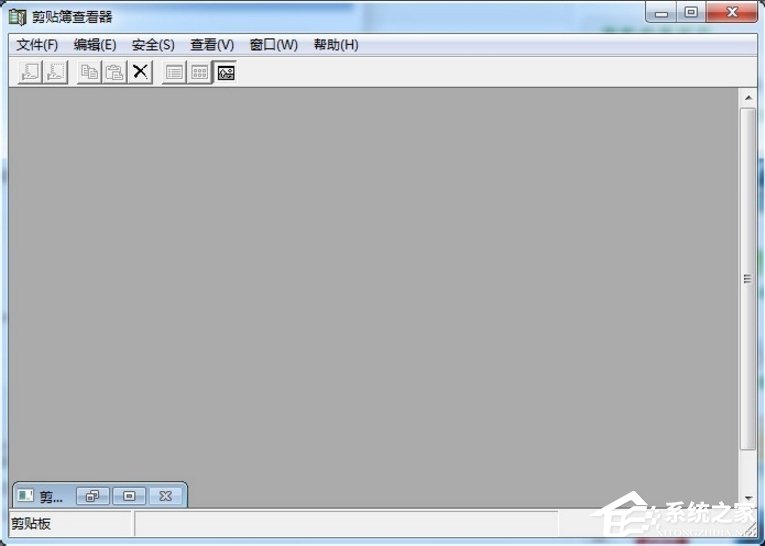This screenshot has width=765, height=546.
Task: Expand the 查看(V) menu
Action: [212, 45]
